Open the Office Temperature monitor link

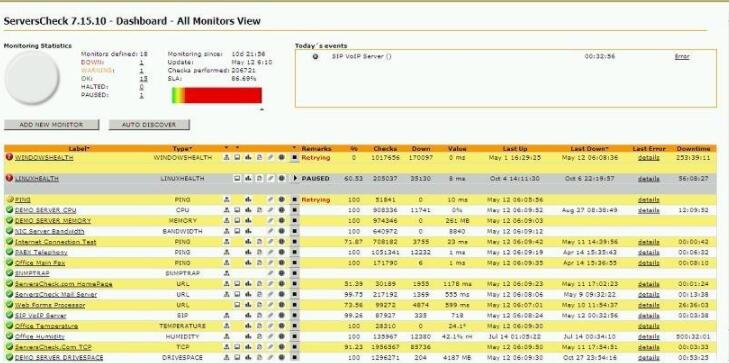[46, 326]
